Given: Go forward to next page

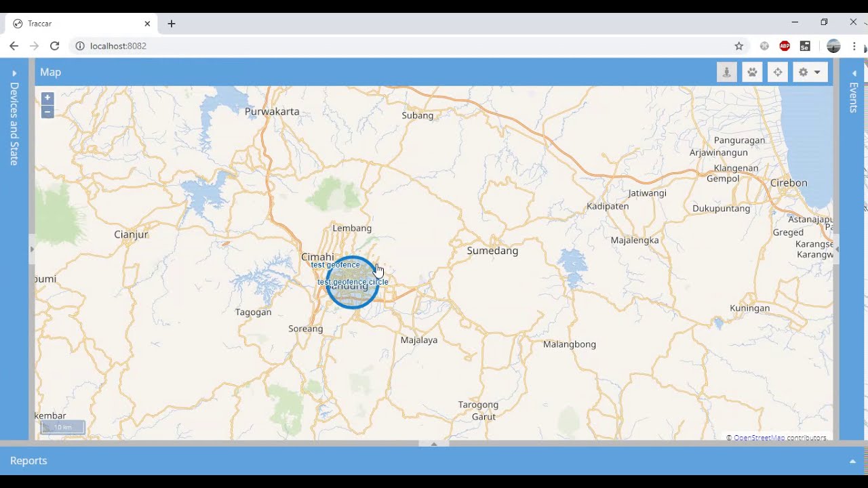Looking at the screenshot, I should pos(34,46).
